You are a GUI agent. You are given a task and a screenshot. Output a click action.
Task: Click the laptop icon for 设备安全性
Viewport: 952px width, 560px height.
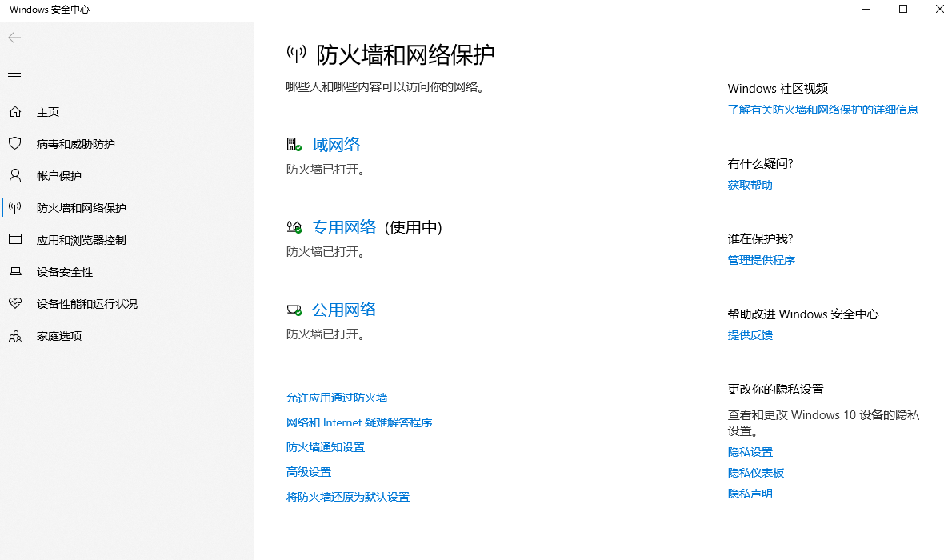pos(15,271)
